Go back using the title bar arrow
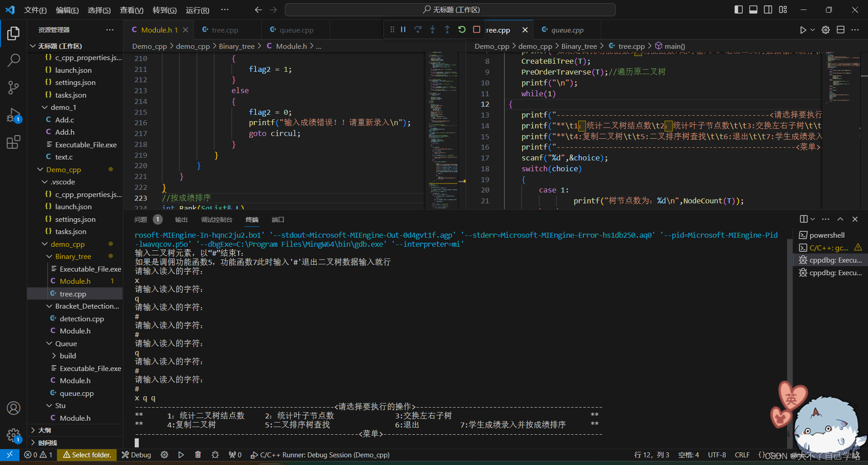The height and width of the screenshot is (465, 868). click(x=258, y=9)
